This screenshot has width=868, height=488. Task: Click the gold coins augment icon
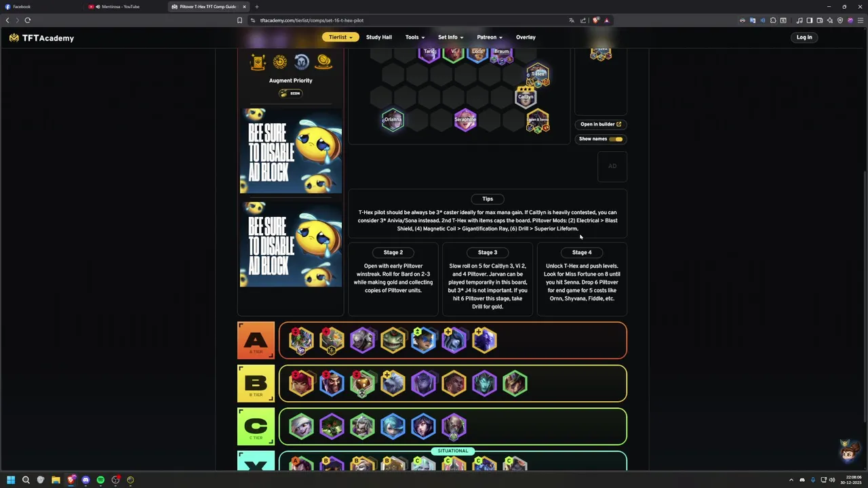tap(324, 62)
